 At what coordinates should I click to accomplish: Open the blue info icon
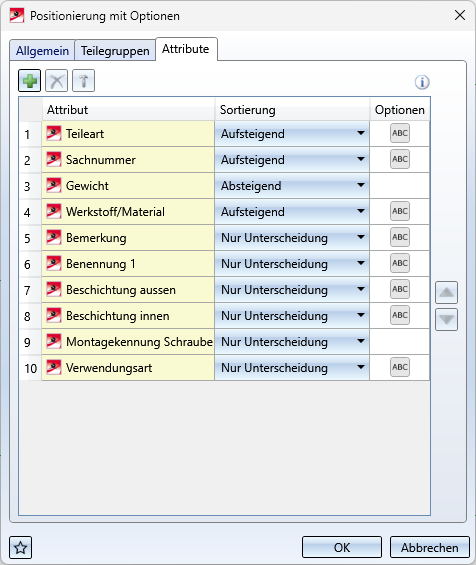422,82
